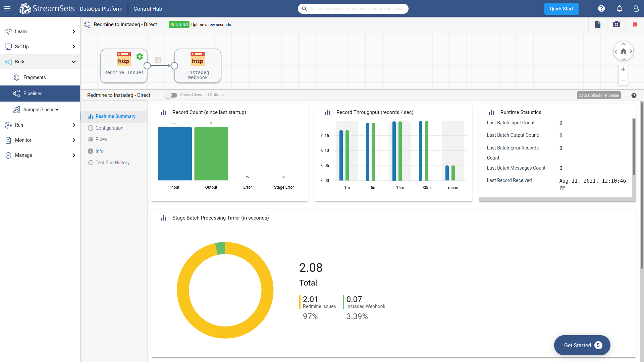Click the 3.39% Instadeq Webhook percentage
This screenshot has width=644, height=362.
(x=357, y=316)
